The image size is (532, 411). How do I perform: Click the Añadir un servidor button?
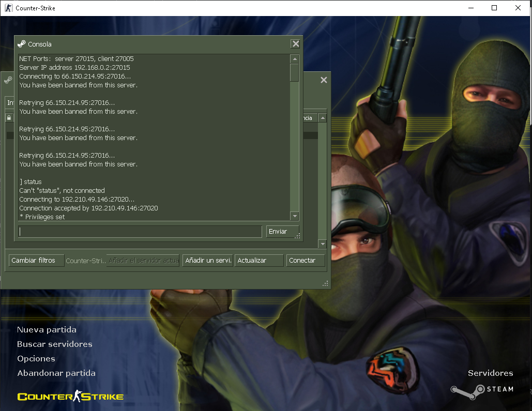[x=208, y=261]
